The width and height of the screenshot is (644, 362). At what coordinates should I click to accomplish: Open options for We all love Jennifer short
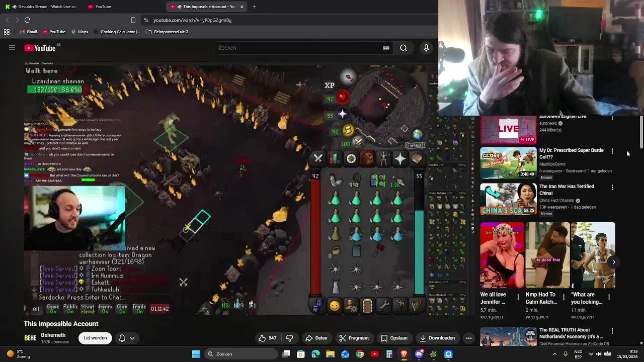(x=518, y=297)
